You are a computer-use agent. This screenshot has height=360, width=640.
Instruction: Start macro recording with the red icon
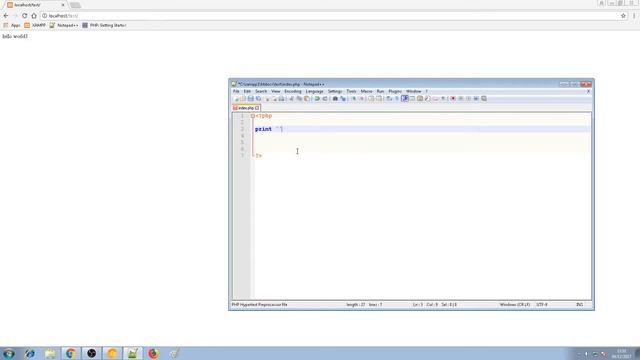pyautogui.click(x=453, y=98)
